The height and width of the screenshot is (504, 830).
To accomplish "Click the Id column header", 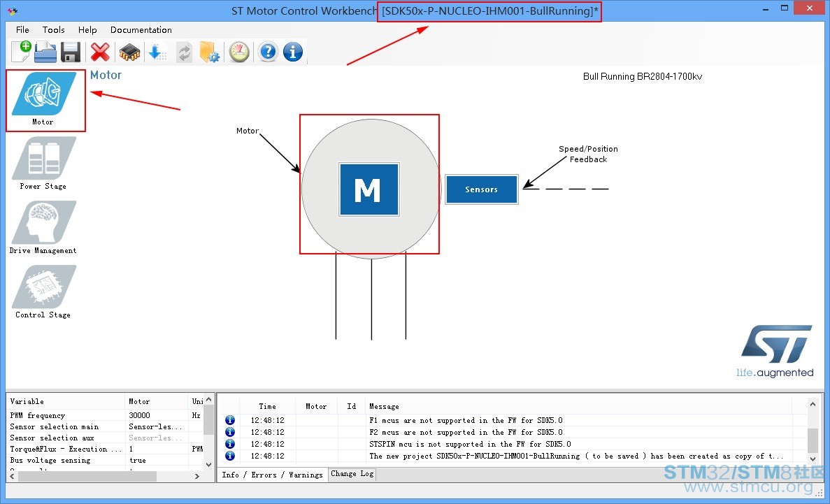I will 352,406.
